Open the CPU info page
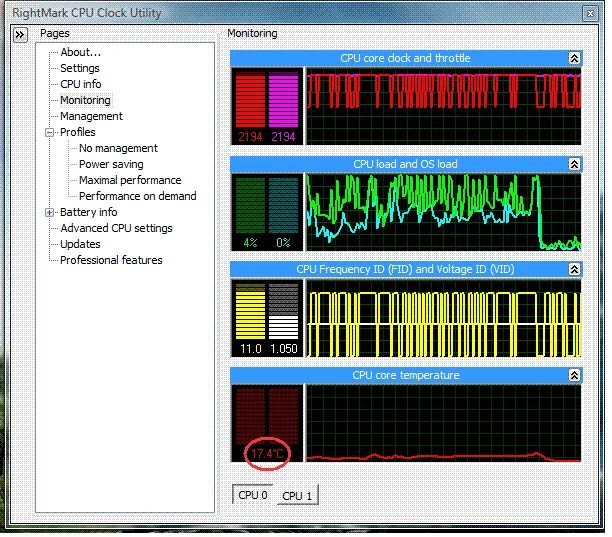 (80, 84)
